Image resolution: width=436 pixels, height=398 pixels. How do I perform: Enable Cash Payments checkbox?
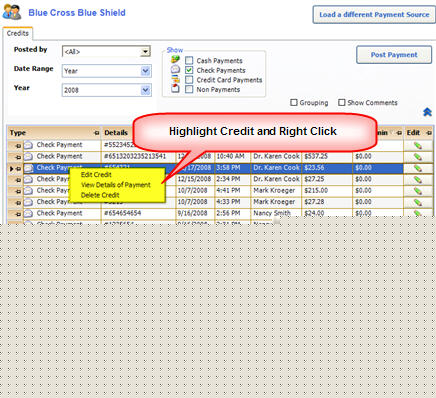tap(189, 60)
